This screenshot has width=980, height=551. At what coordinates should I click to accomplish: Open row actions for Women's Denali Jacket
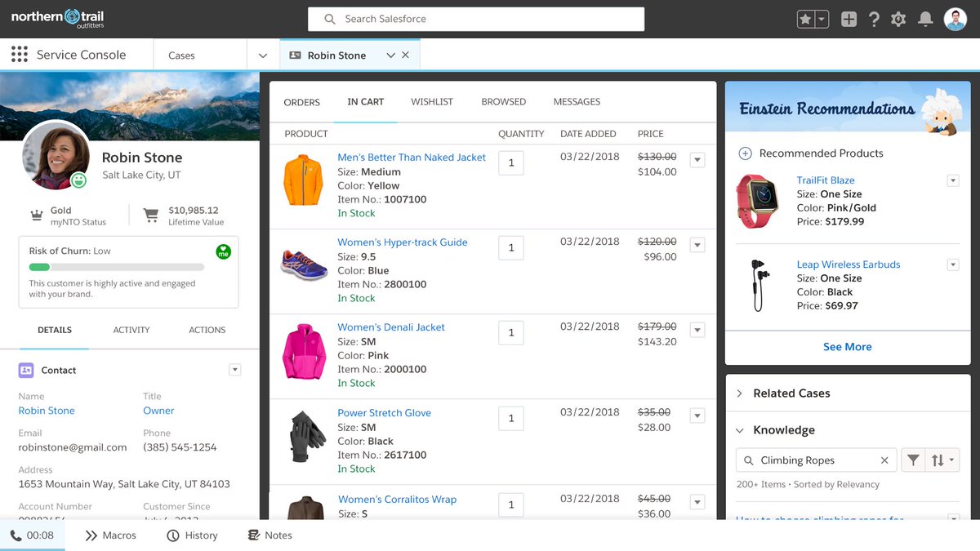(697, 330)
